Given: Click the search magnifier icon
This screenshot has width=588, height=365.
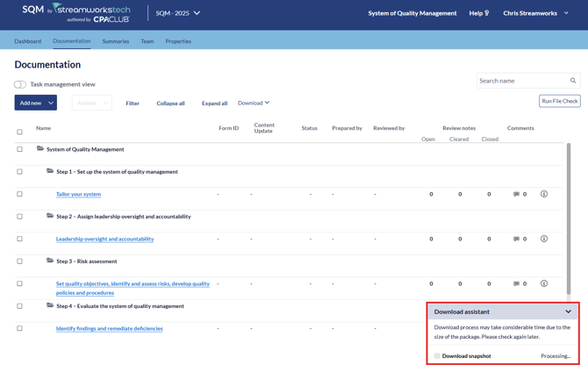Looking at the screenshot, I should (573, 81).
